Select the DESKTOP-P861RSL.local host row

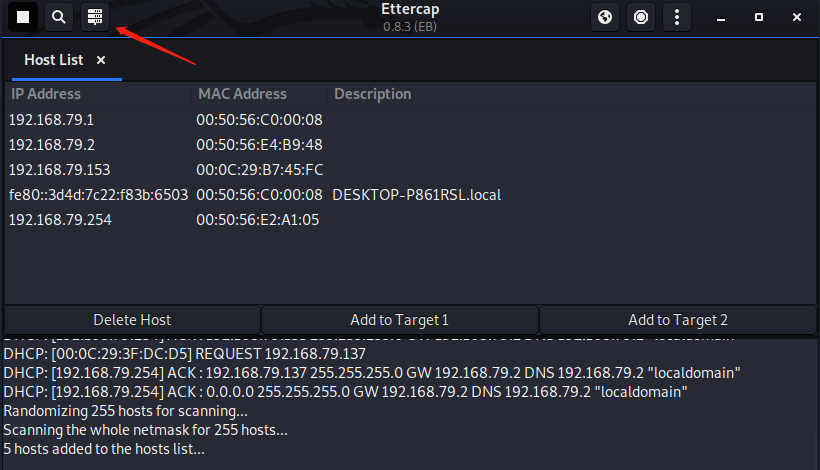416,195
